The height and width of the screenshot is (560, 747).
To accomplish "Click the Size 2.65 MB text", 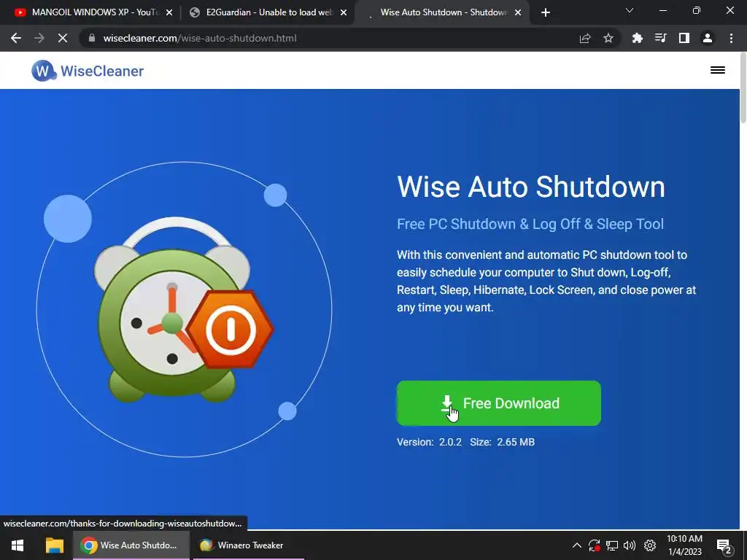I will point(502,442).
